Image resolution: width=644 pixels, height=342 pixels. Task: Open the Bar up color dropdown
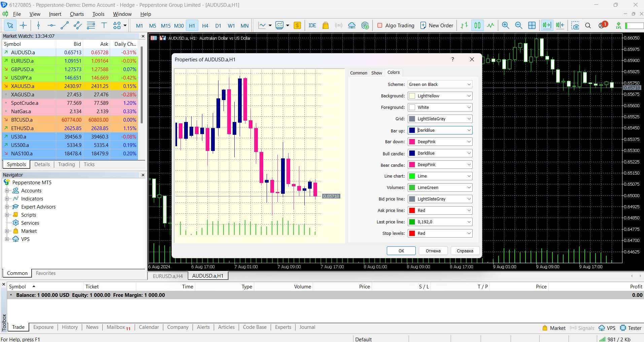coord(440,130)
